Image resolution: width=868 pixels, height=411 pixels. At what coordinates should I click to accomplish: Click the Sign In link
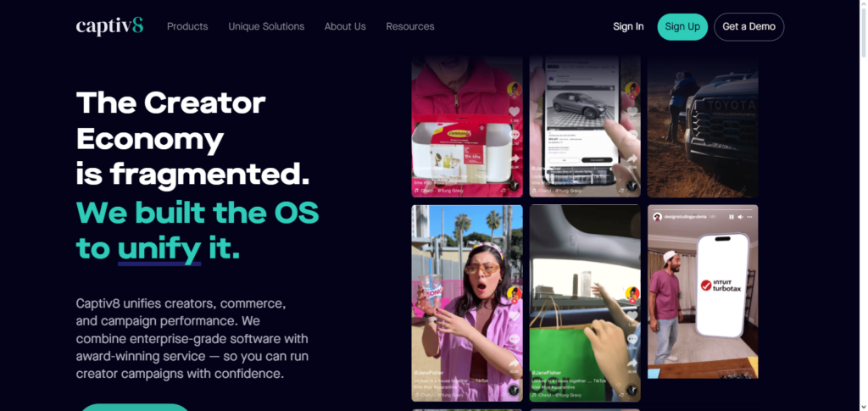click(628, 26)
